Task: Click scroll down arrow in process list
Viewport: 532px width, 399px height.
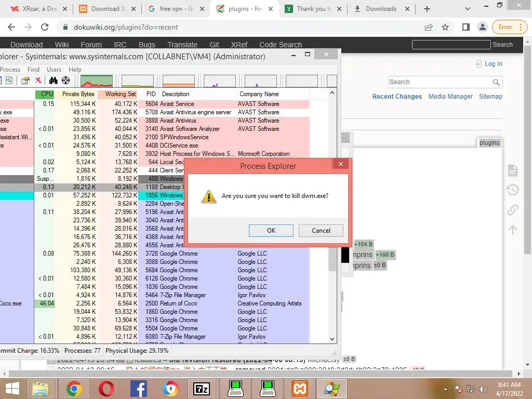Action: pyautogui.click(x=332, y=339)
